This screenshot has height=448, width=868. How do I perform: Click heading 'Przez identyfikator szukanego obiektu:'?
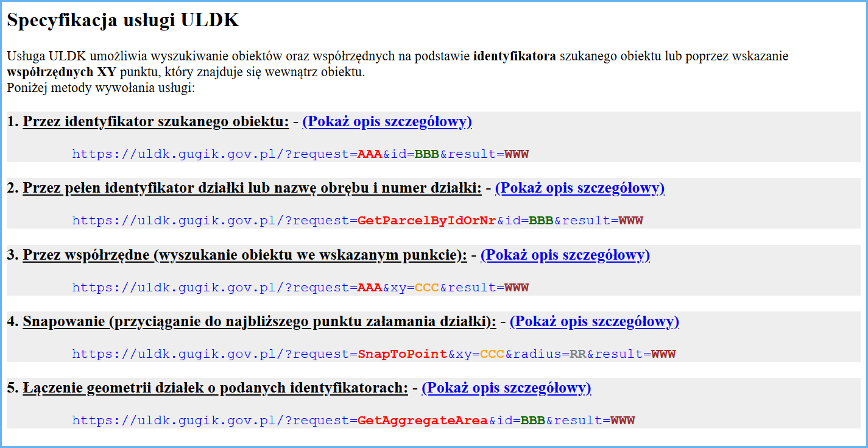[156, 121]
